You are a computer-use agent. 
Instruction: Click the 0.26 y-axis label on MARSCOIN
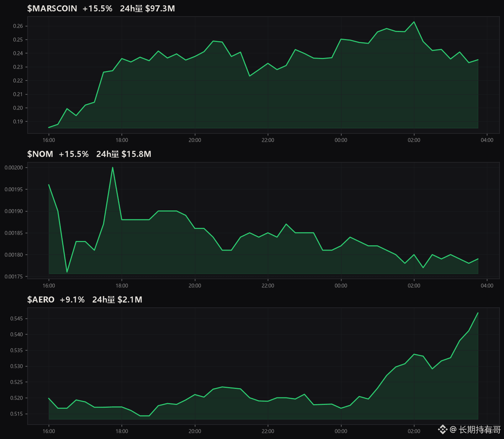tap(18, 26)
